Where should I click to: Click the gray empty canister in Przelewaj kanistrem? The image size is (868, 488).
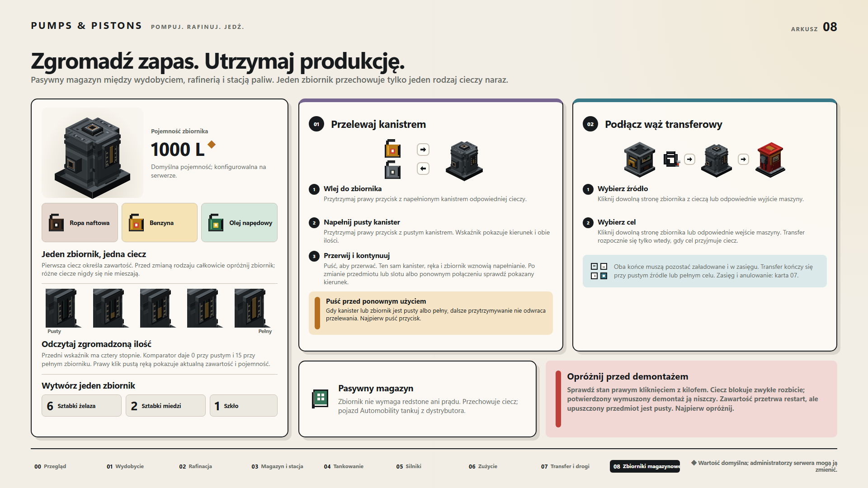tap(392, 170)
